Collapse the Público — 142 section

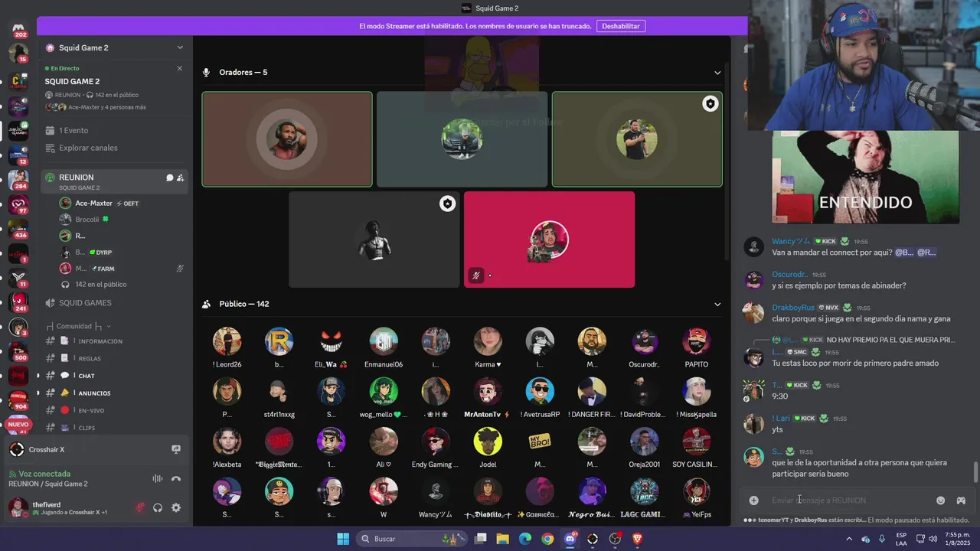click(x=717, y=304)
